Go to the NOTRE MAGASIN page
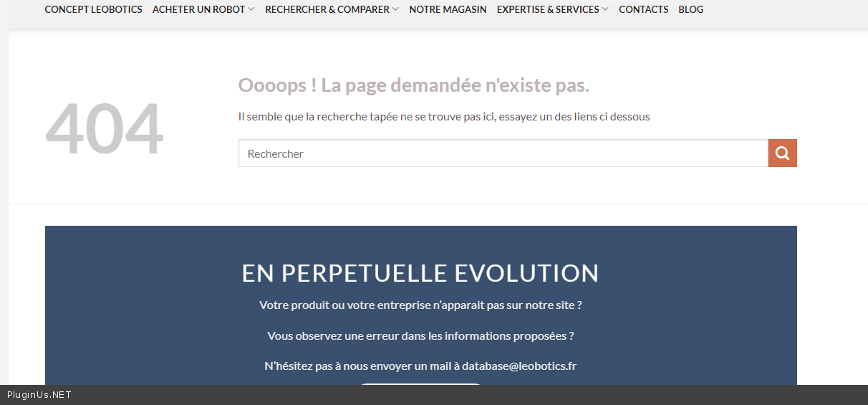Image resolution: width=868 pixels, height=405 pixels. pos(448,9)
